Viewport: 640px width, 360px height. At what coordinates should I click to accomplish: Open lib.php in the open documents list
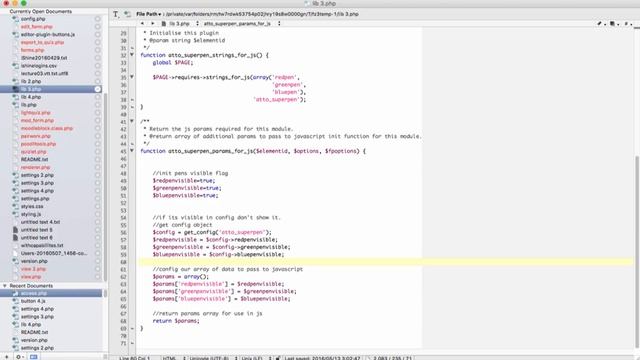pyautogui.click(x=29, y=105)
